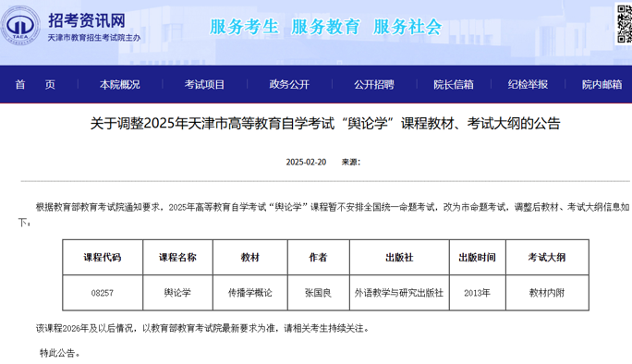Click 天津市教育招生考试院主办 subtitle text

(94, 38)
